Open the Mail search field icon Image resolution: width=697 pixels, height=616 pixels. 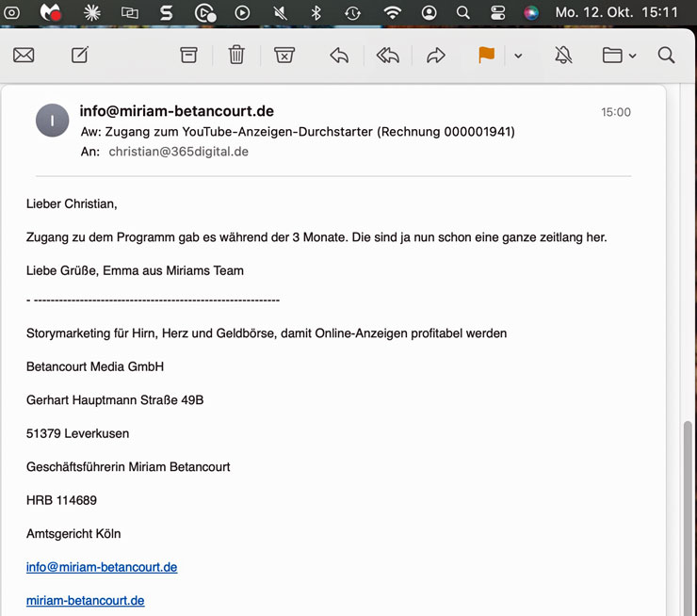[666, 56]
